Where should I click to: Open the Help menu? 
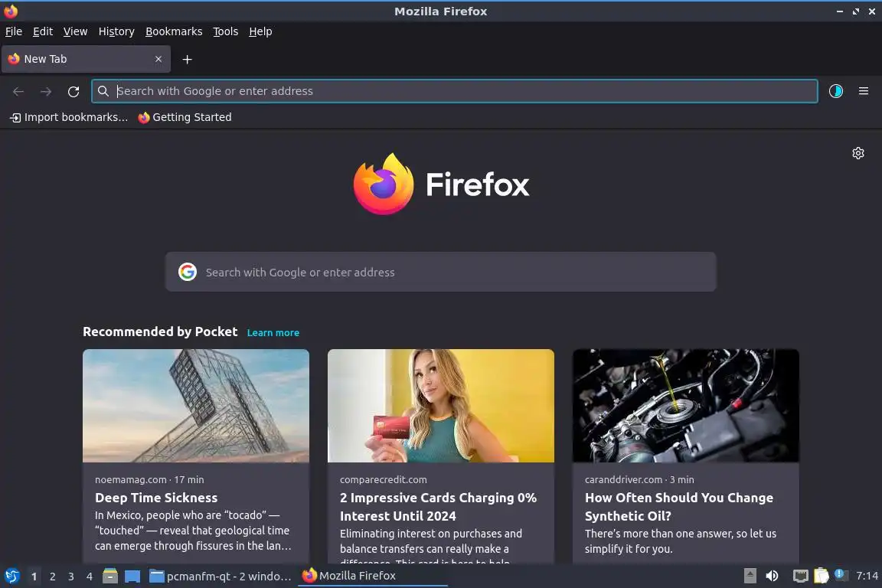260,31
